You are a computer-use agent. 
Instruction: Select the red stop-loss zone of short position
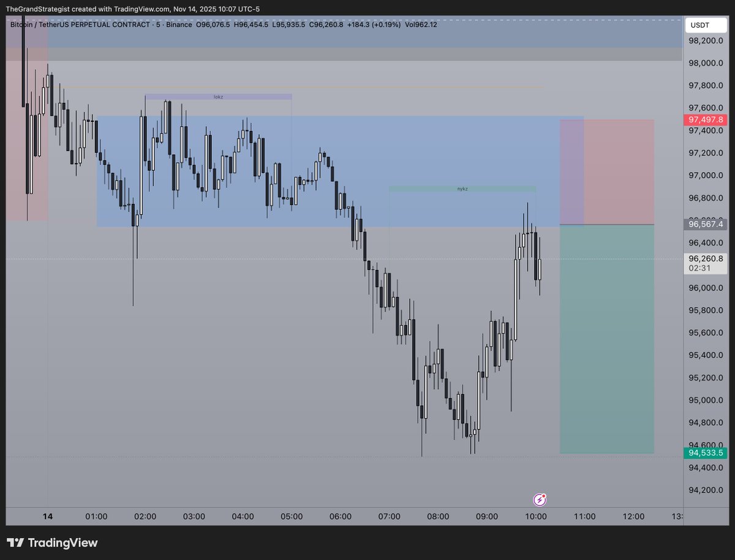point(607,172)
